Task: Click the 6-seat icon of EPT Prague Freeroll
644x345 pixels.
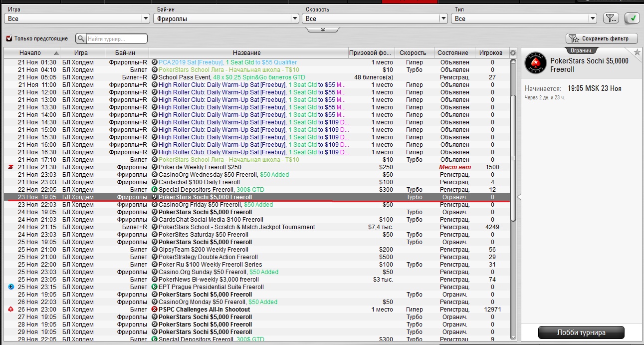Action: [155, 287]
